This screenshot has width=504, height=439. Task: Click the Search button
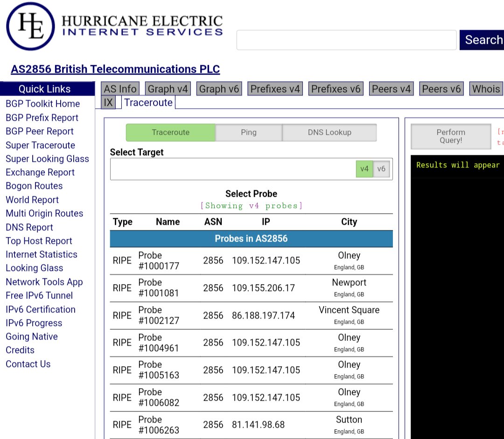483,40
